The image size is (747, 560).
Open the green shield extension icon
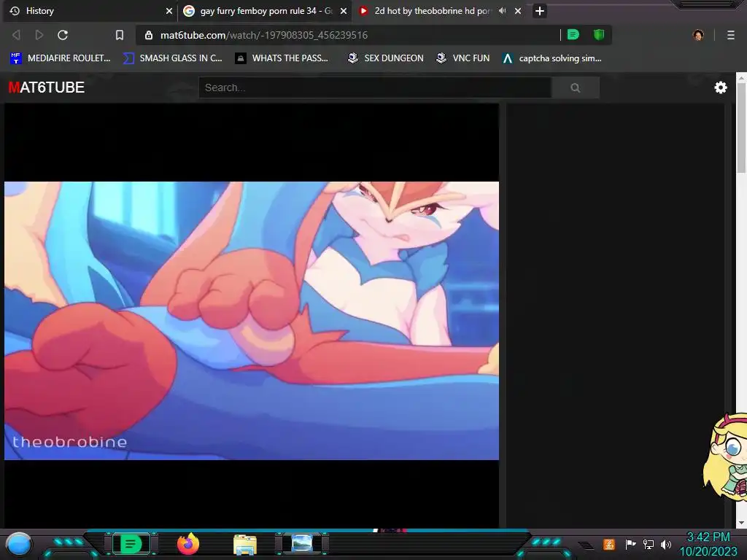tap(599, 35)
